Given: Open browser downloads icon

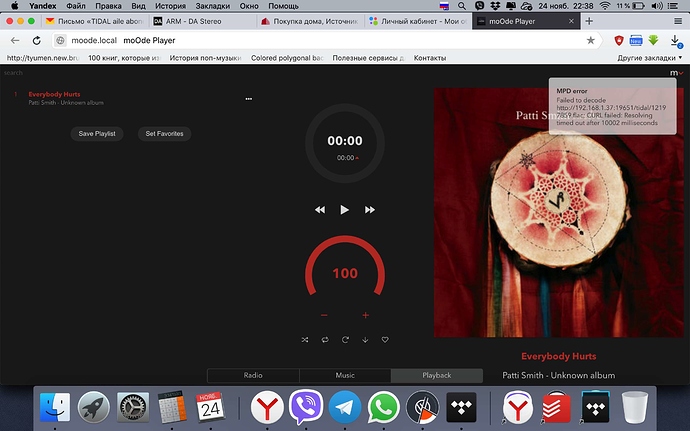Looking at the screenshot, I should click(x=675, y=41).
